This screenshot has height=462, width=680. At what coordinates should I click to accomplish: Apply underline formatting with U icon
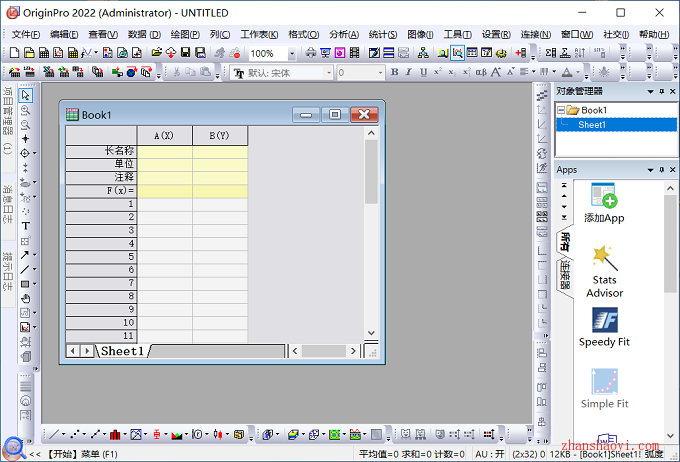click(423, 72)
